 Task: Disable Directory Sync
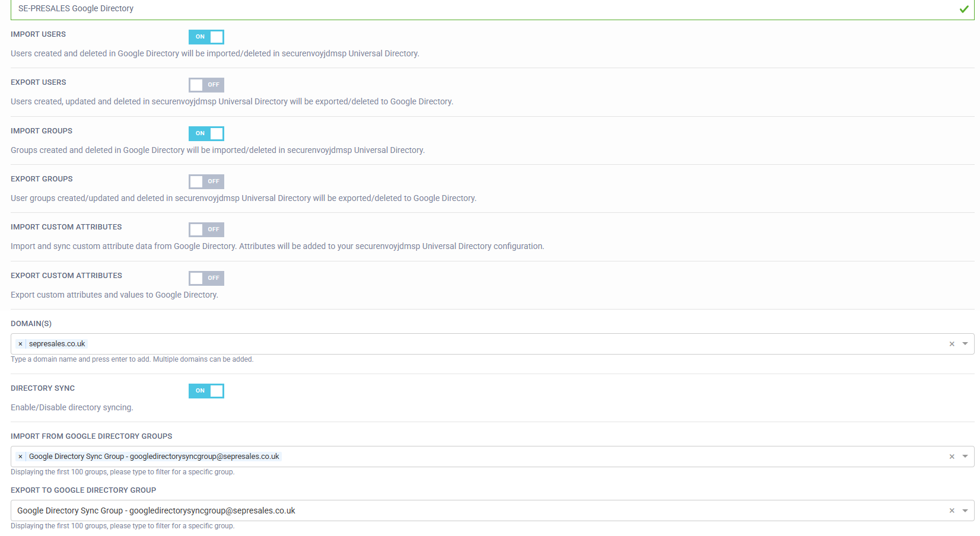pos(206,391)
